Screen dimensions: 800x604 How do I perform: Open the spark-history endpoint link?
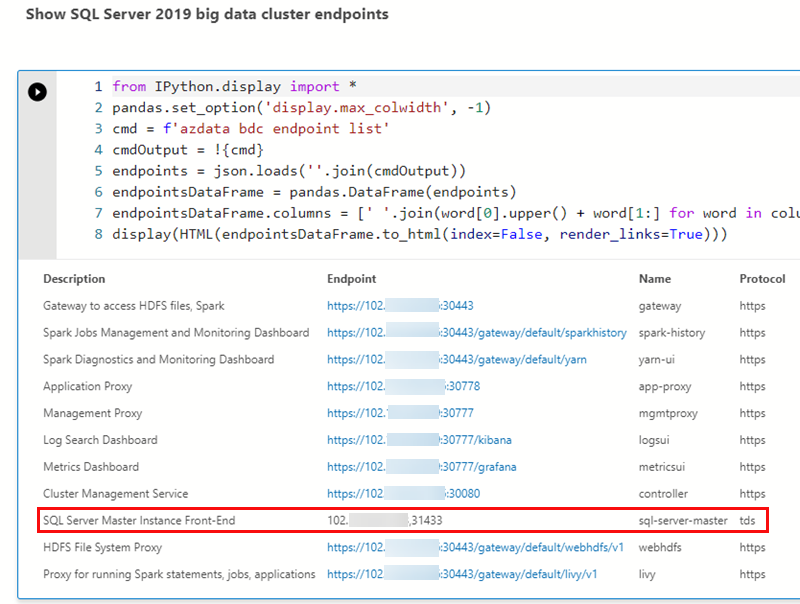tap(477, 333)
